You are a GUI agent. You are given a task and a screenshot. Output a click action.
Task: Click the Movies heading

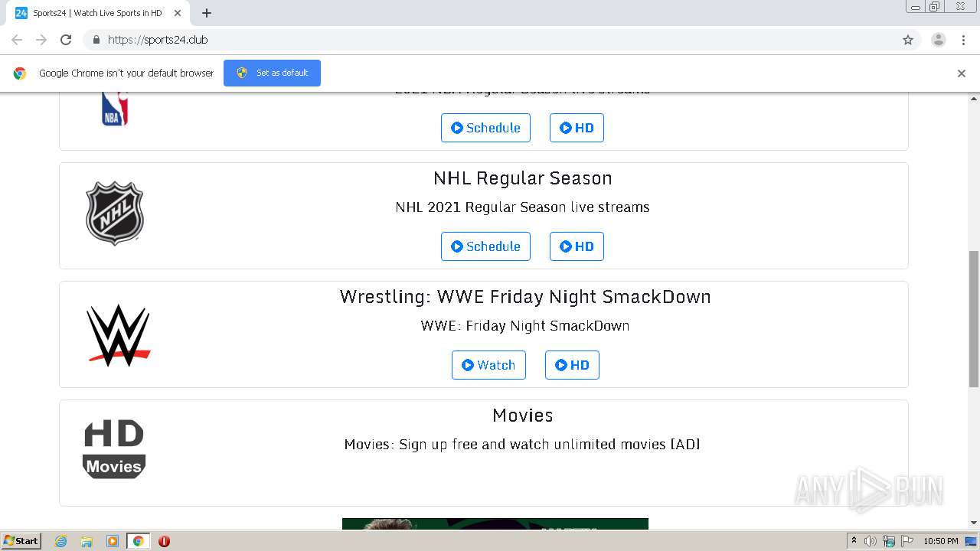(522, 416)
